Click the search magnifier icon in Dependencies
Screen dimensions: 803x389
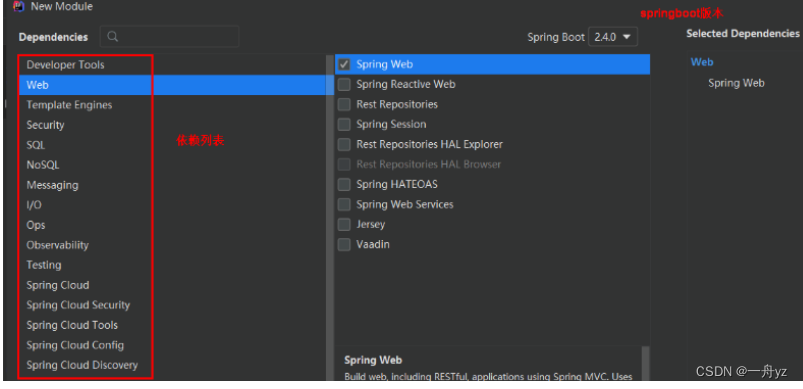pos(113,37)
